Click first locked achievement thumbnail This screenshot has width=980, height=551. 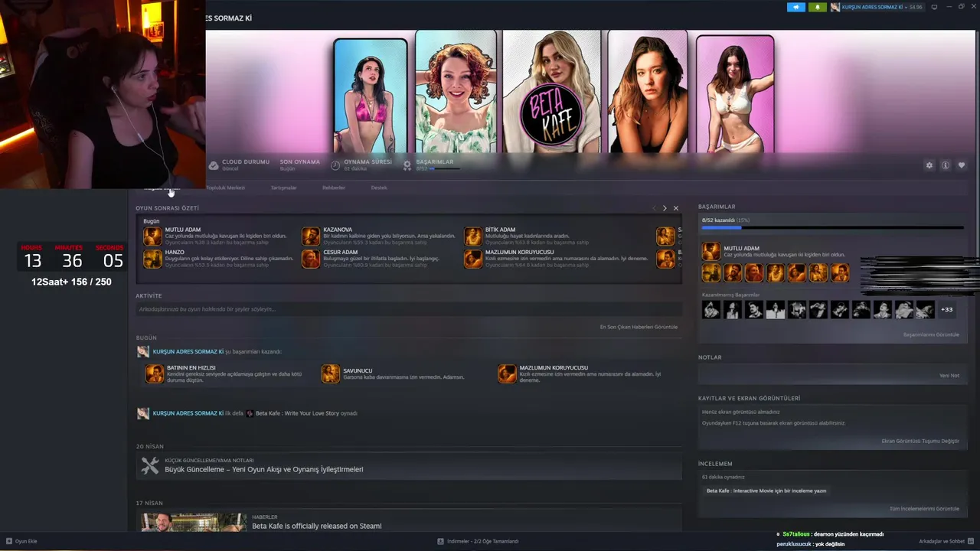pyautogui.click(x=711, y=309)
